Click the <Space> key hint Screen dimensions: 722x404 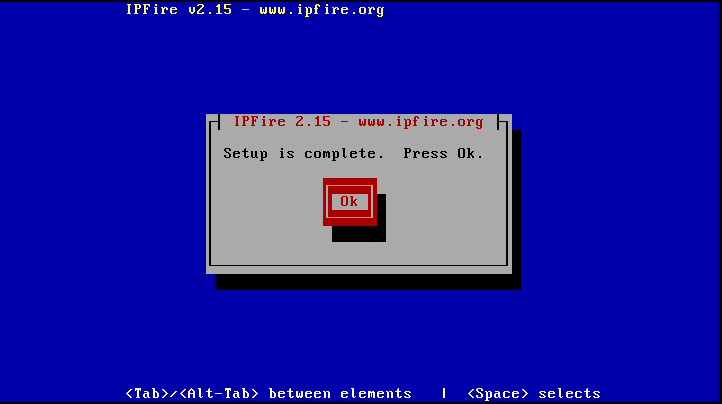coord(498,394)
